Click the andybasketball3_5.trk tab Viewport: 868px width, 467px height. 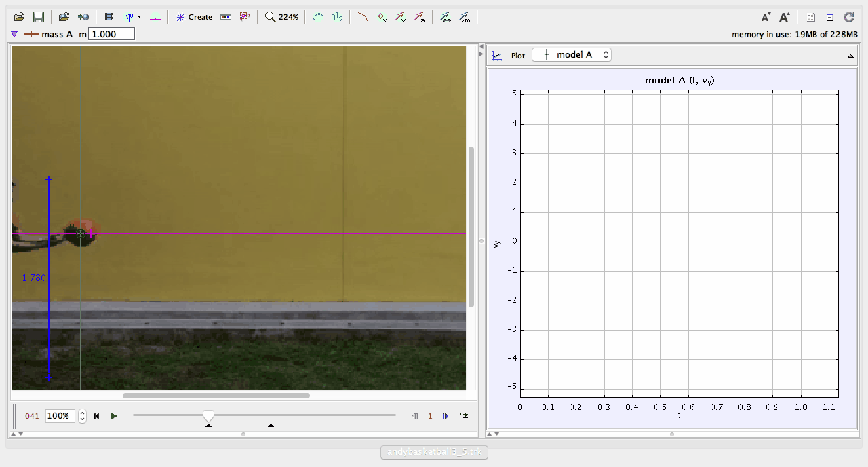[x=434, y=452]
